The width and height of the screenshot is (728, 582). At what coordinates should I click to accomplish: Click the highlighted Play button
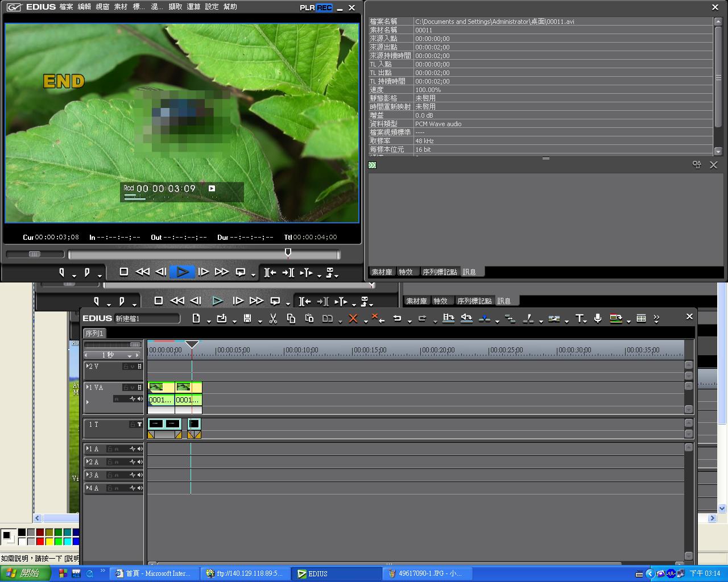pos(182,272)
